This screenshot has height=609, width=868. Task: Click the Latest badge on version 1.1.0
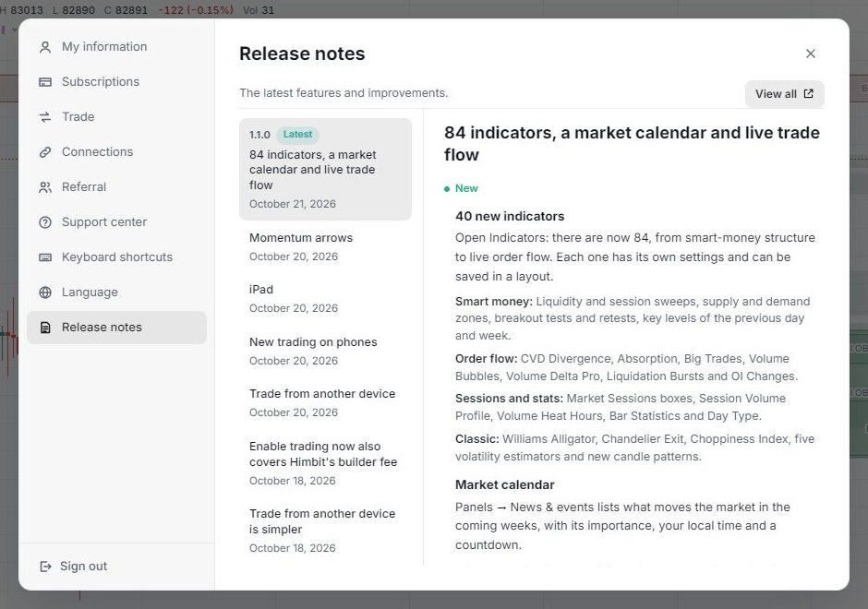(x=297, y=135)
